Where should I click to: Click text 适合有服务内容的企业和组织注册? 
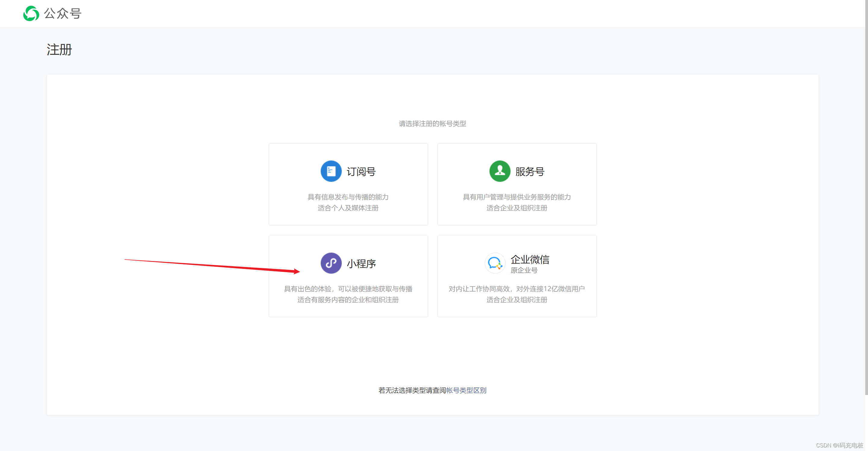(348, 300)
